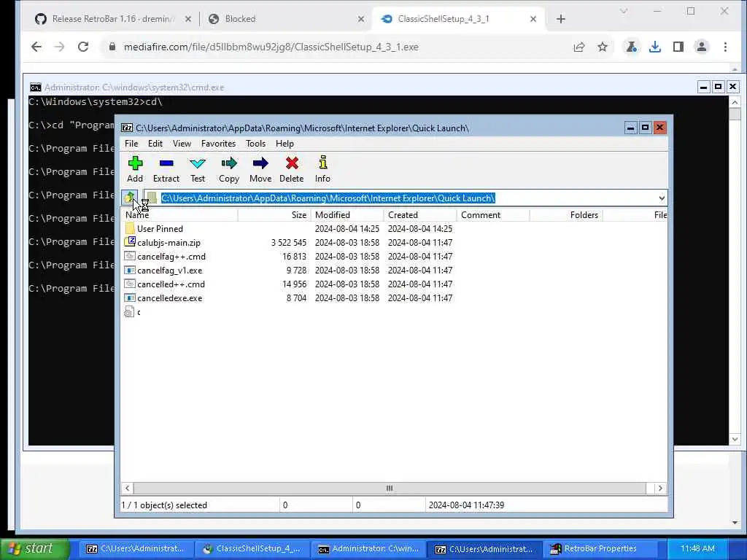This screenshot has height=560, width=747.
Task: Click the Copy toolbar icon
Action: [x=228, y=164]
